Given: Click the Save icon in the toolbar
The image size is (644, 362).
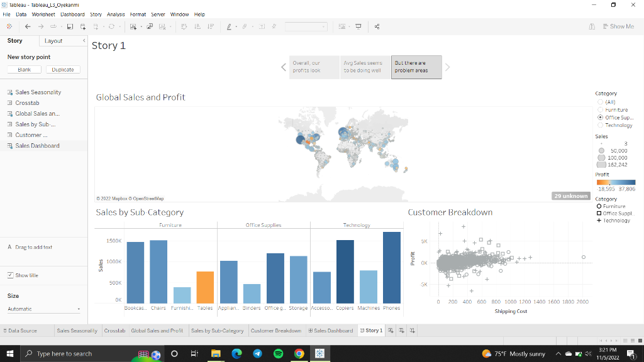Looking at the screenshot, I should pyautogui.click(x=70, y=26).
